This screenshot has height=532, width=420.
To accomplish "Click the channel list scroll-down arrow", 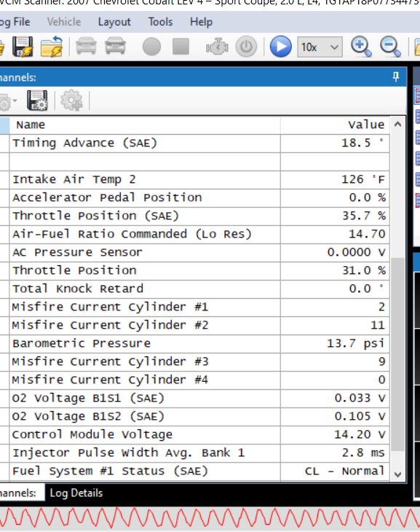I will coord(398,474).
